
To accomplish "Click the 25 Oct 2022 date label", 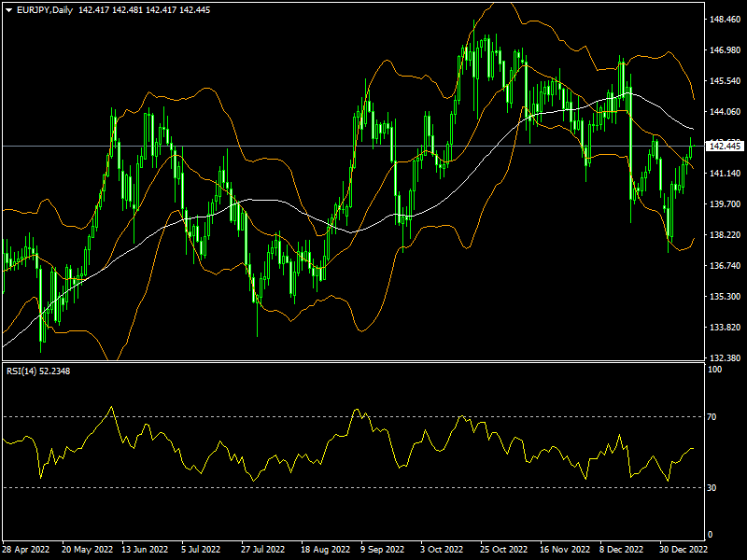I will [503, 550].
